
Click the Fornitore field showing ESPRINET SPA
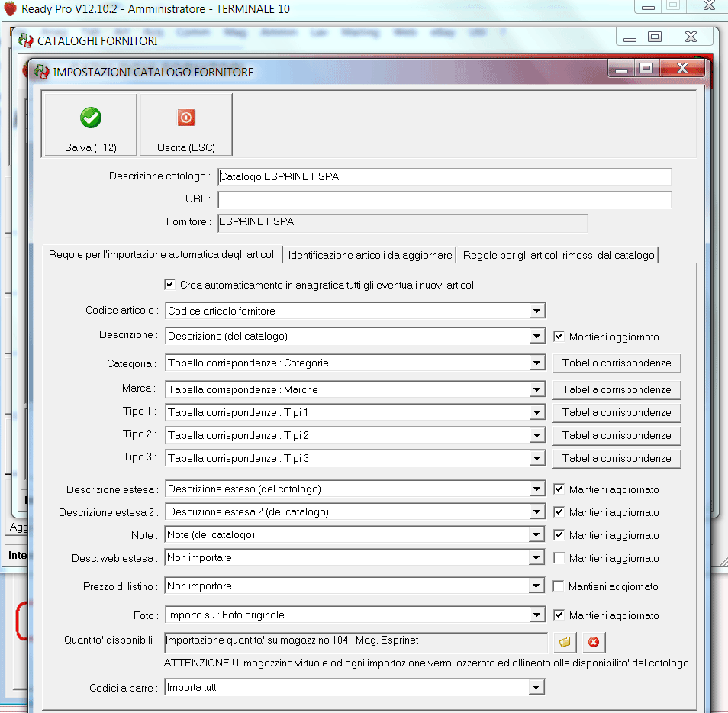pos(402,222)
